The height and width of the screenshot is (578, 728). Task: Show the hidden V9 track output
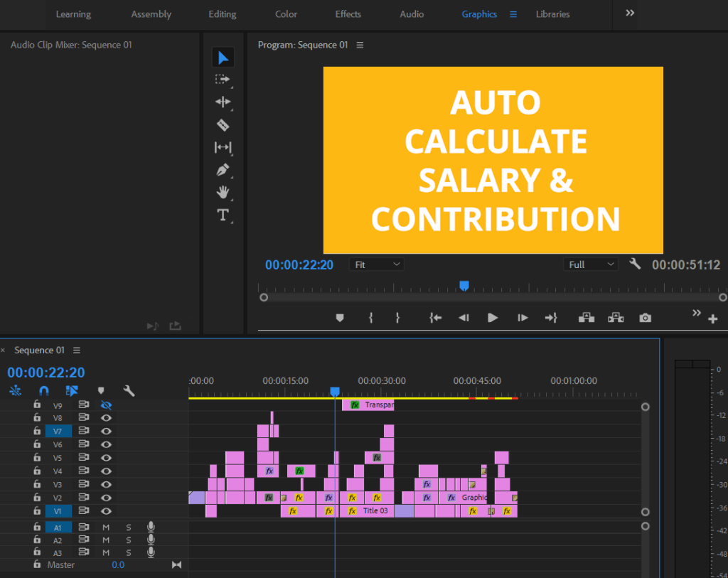pos(107,405)
